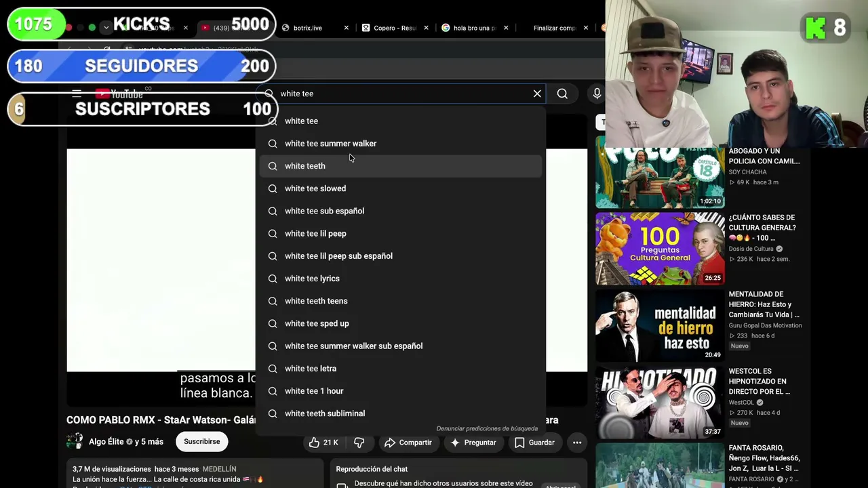The image size is (868, 488).
Task: Open title 'WESTCOL ES HIPNOTIZADO EN DIRECTO'
Action: 759,381
